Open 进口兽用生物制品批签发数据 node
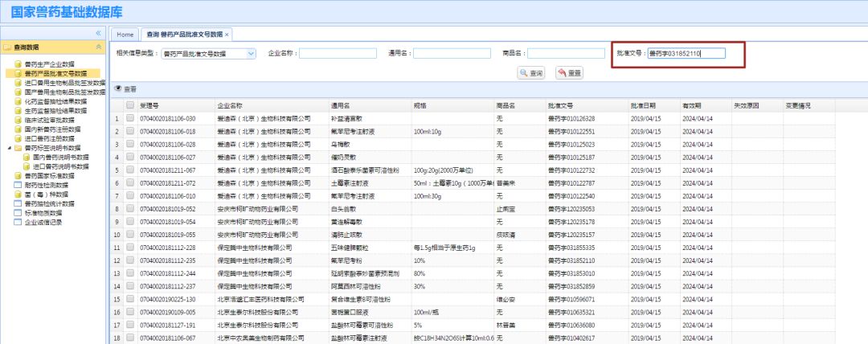Viewport: 868px width, 344px height. point(65,83)
